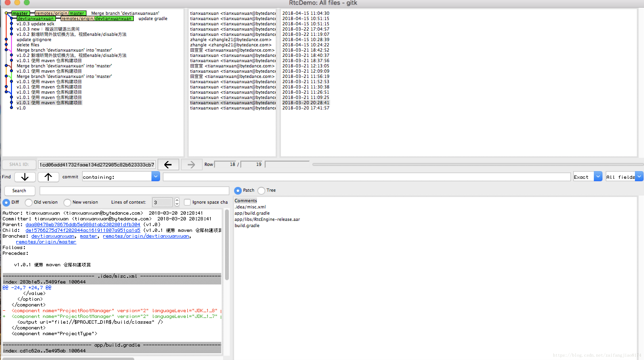Image resolution: width=644 pixels, height=360 pixels.
Task: Enable the Ignore space change checkbox
Action: [x=187, y=202]
